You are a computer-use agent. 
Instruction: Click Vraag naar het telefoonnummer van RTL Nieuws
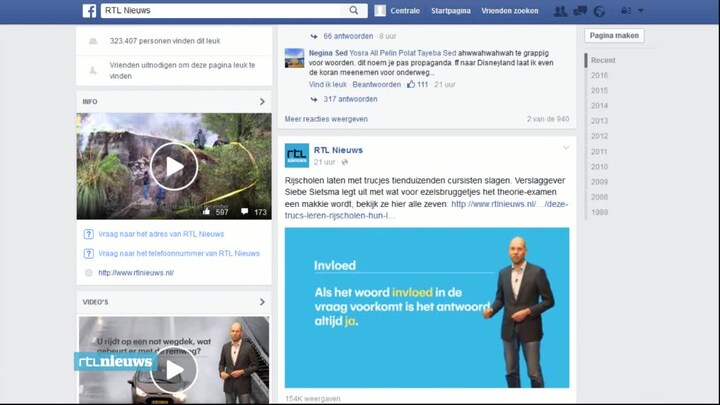179,253
